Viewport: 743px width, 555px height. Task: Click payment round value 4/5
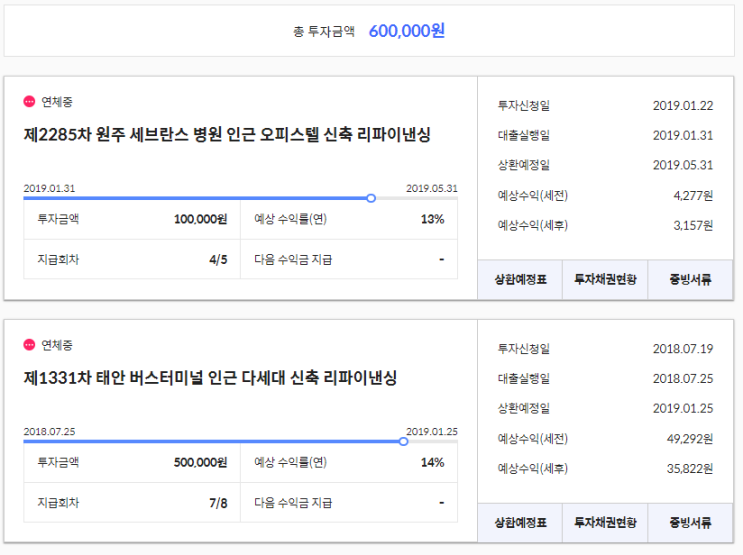(x=218, y=260)
